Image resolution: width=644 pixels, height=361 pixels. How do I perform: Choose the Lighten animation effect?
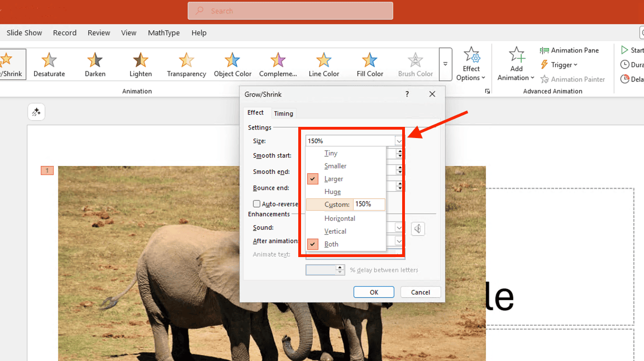point(141,64)
